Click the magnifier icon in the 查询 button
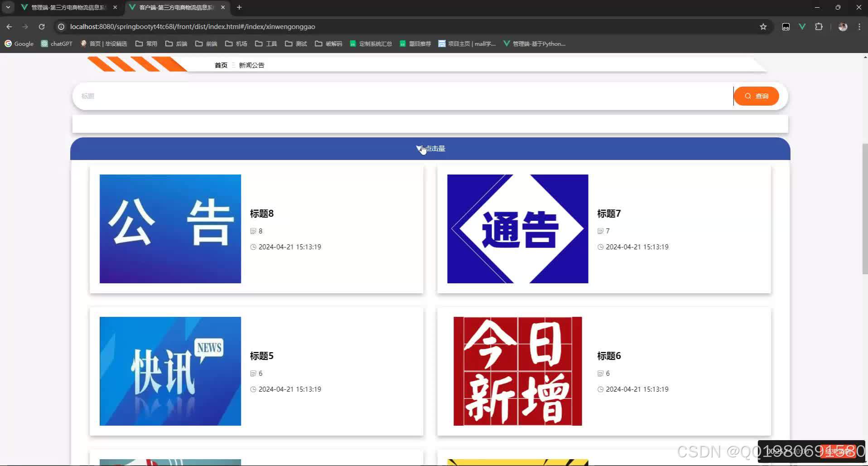The width and height of the screenshot is (868, 466). (748, 96)
